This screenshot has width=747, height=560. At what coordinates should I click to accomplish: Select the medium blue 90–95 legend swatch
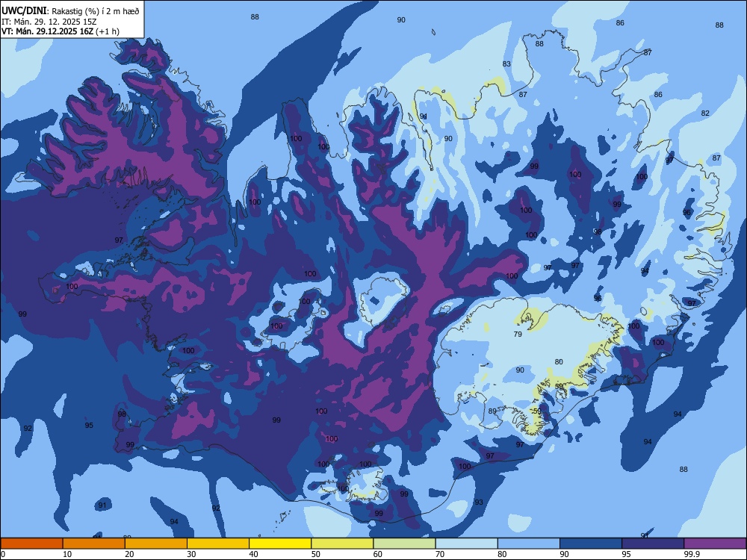(x=591, y=544)
